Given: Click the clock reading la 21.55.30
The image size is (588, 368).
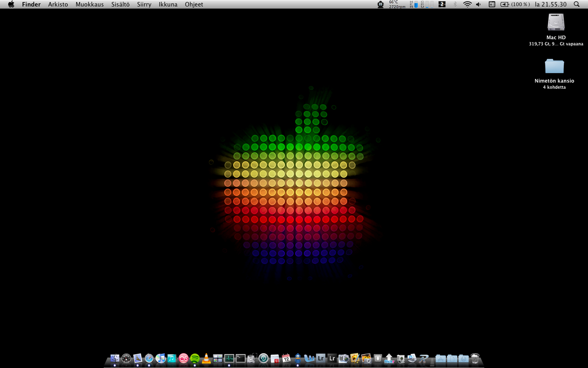Looking at the screenshot, I should 551,4.
